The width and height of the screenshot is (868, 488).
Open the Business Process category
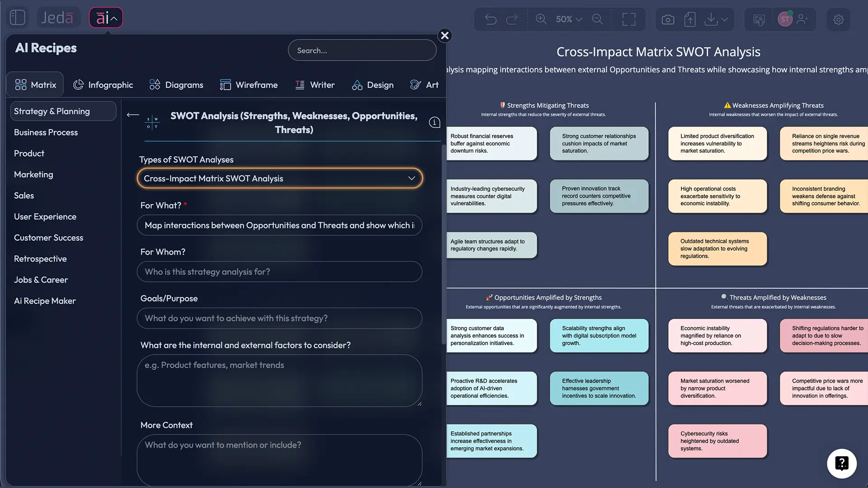46,132
